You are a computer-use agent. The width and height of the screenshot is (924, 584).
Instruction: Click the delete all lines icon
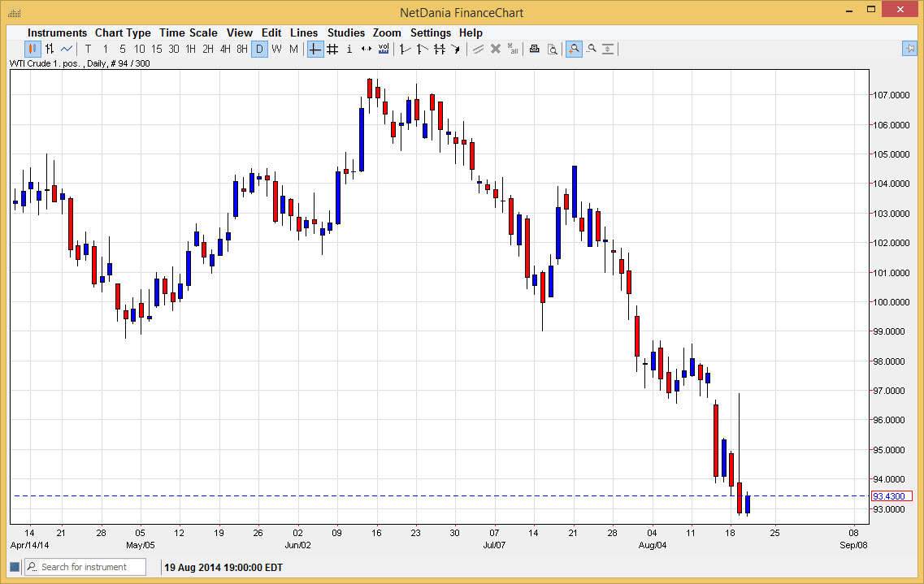pyautogui.click(x=513, y=49)
